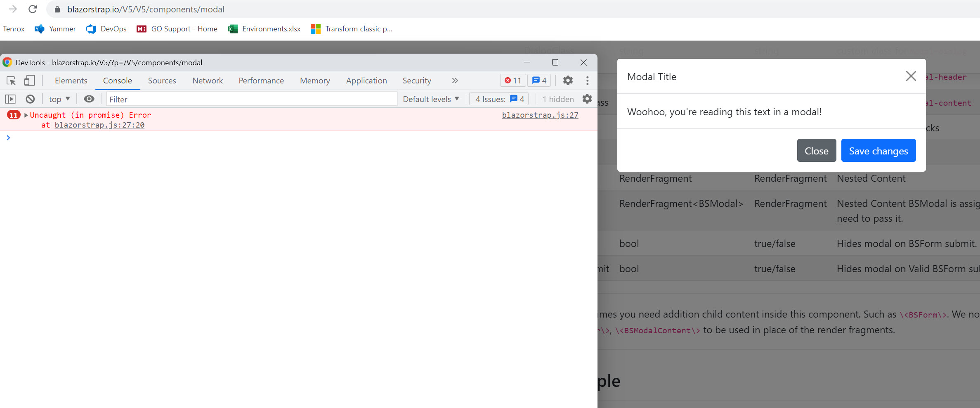The height and width of the screenshot is (408, 980).
Task: Click the console settings gear beside 1 hidden
Action: pos(587,99)
